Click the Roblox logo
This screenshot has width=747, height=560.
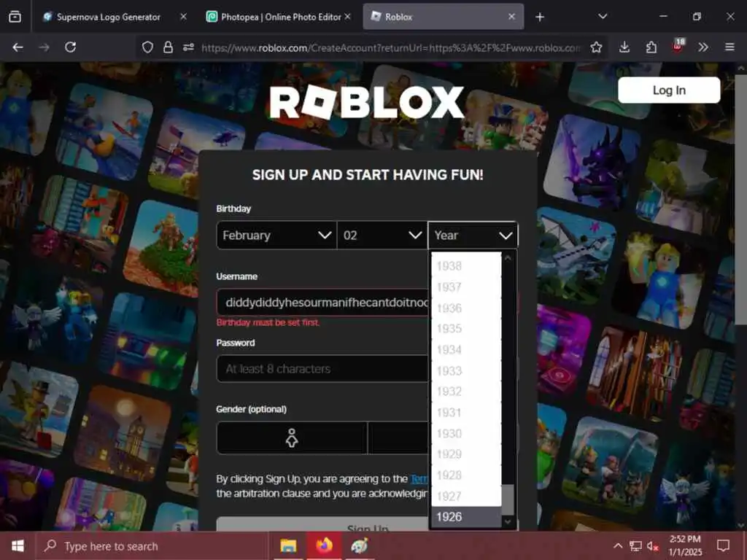tap(367, 102)
